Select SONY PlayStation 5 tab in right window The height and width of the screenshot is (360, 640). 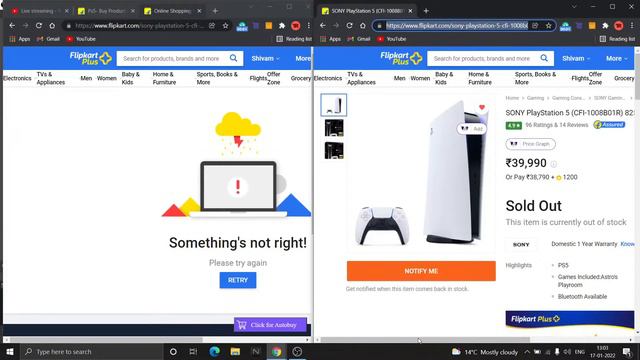[x=367, y=11]
